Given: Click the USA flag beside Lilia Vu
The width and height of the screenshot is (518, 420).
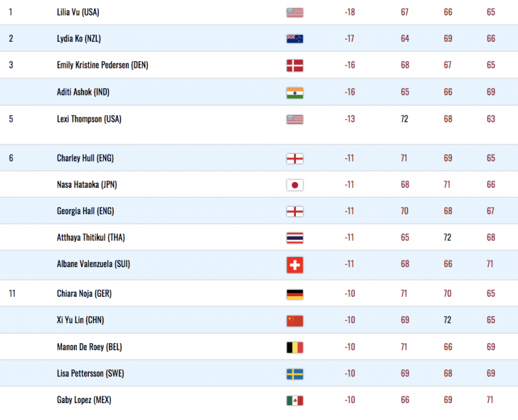Looking at the screenshot, I should pos(295,13).
